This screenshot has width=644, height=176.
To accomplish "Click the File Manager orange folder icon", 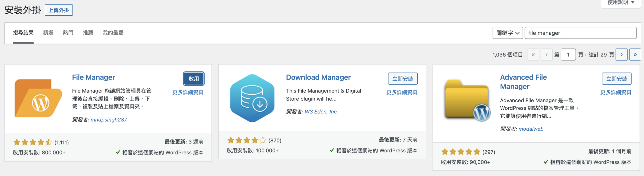I will point(38,98).
